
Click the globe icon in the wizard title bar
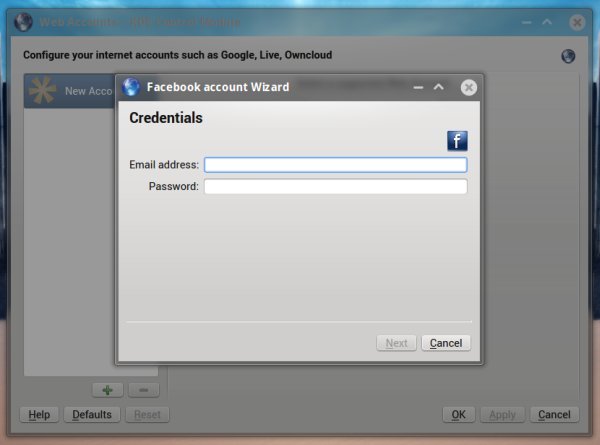[131, 87]
